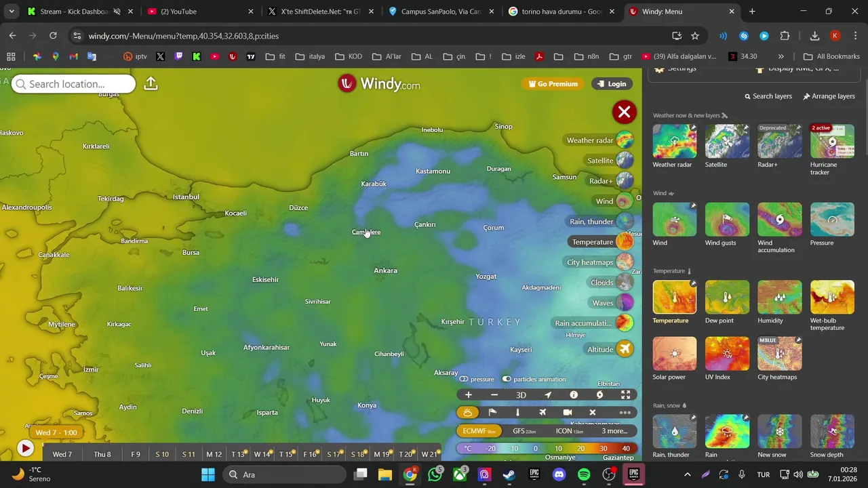The height and width of the screenshot is (488, 868).
Task: Select the windsock POI icon
Action: click(493, 412)
